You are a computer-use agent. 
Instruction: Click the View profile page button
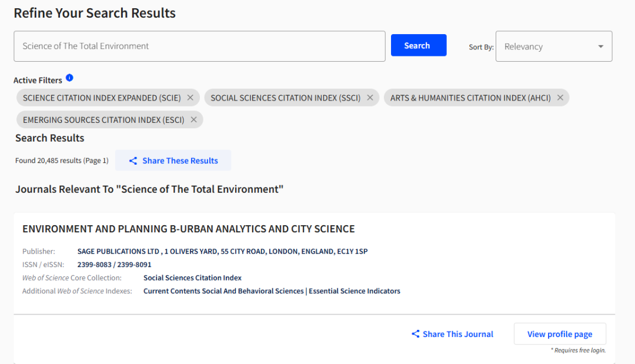point(560,334)
